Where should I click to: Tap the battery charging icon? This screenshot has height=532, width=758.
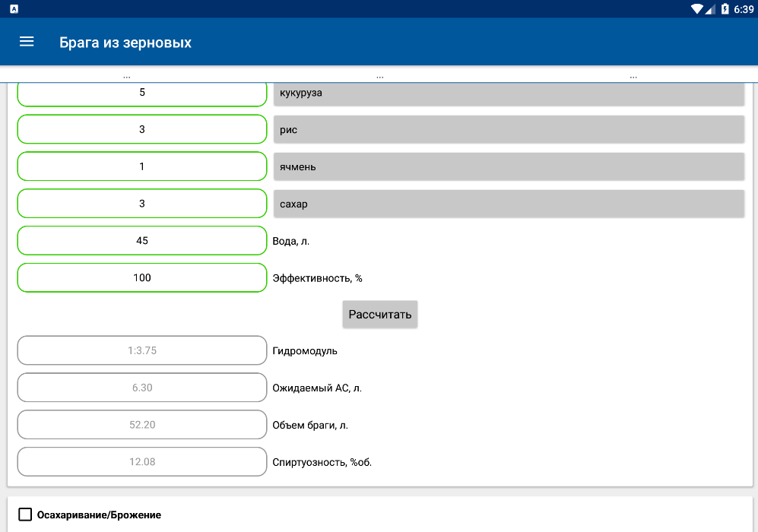tap(725, 8)
